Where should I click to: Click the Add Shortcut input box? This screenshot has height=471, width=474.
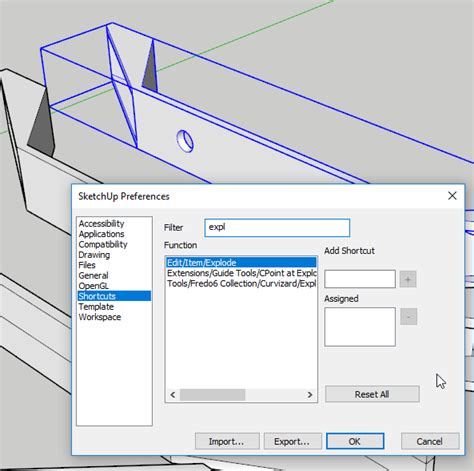360,279
